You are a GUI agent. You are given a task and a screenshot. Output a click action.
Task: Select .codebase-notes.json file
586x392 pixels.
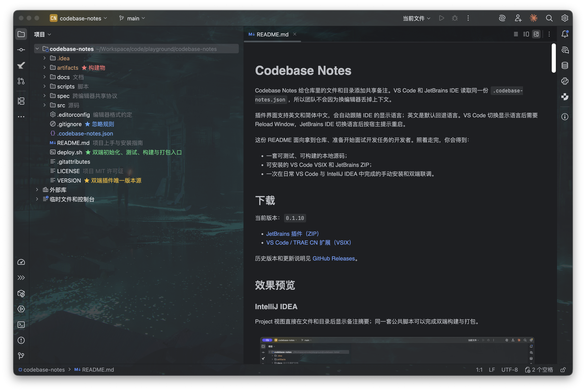click(85, 133)
